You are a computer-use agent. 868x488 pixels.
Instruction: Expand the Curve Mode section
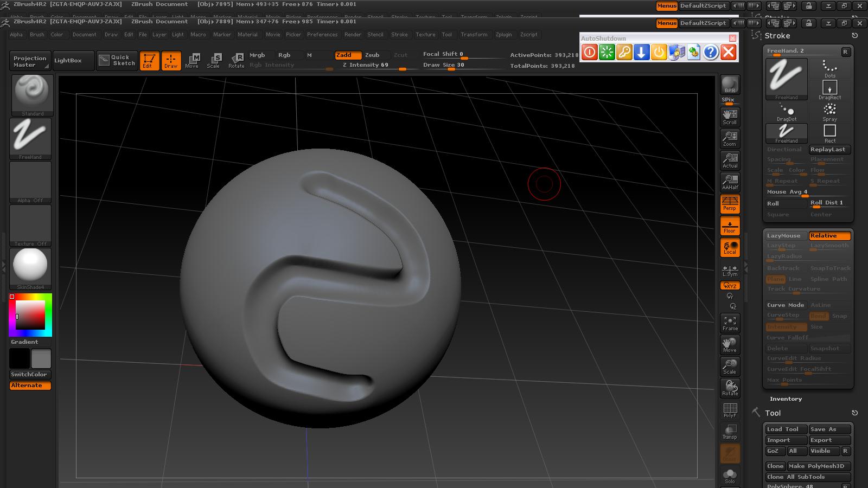pyautogui.click(x=786, y=305)
